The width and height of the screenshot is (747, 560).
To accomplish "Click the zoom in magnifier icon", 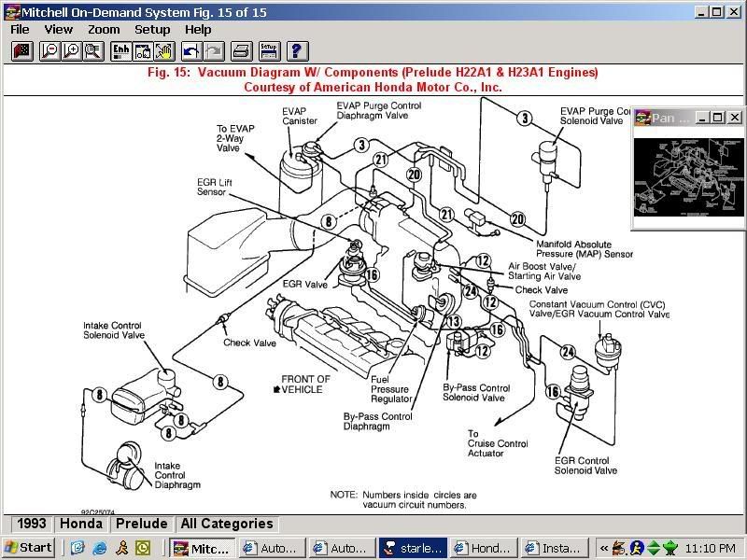I will pyautogui.click(x=72, y=51).
